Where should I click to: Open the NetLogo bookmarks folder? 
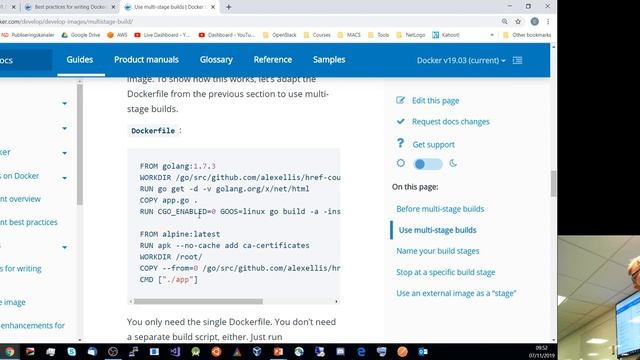[411, 35]
